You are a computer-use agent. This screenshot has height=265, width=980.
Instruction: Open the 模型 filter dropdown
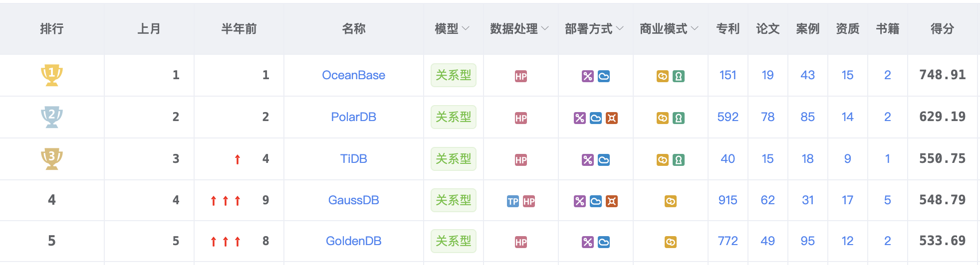coord(466,29)
